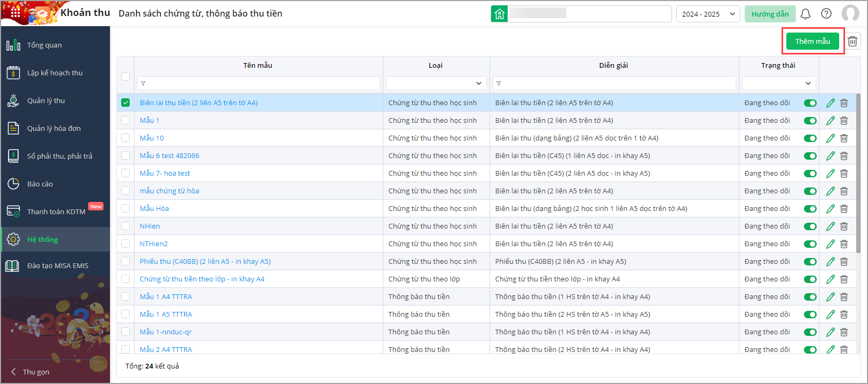The image size is (868, 384).
Task: Click the Diễn giải filter input
Action: tap(614, 83)
